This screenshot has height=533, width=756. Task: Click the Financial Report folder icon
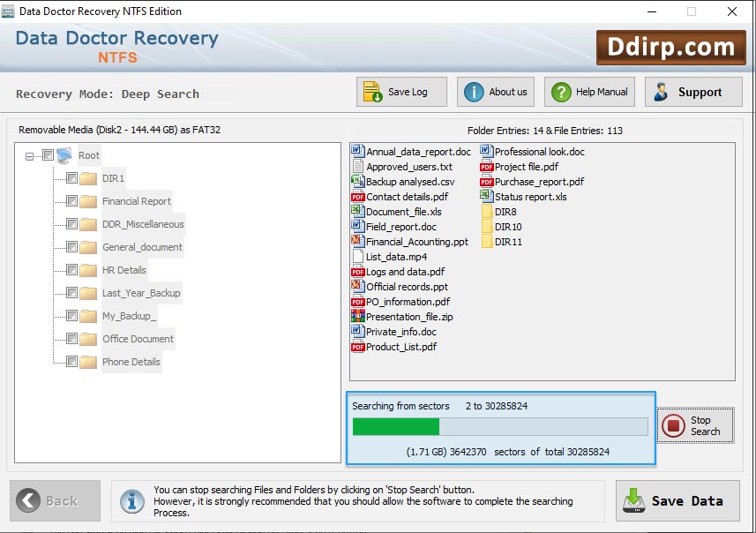pyautogui.click(x=88, y=201)
